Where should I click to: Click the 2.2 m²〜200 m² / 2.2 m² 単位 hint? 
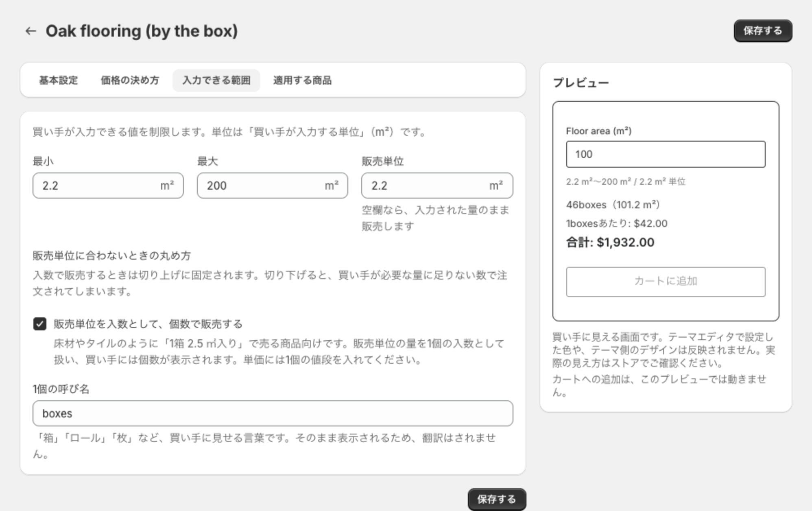(x=626, y=181)
